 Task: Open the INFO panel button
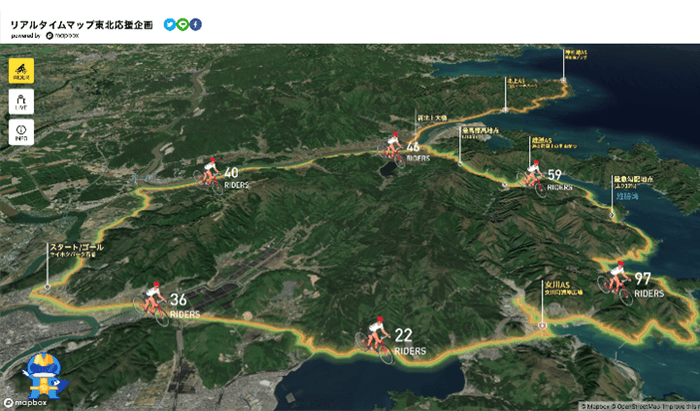(21, 132)
